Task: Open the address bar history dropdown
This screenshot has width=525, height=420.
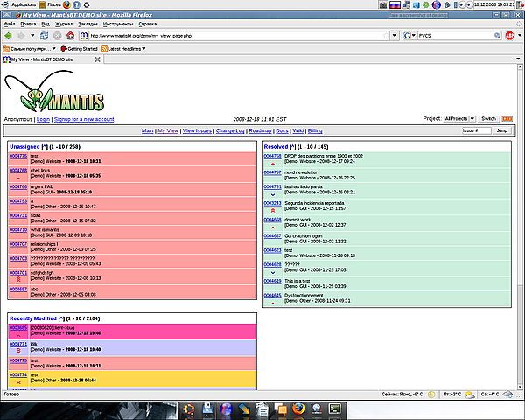Action: coord(395,36)
